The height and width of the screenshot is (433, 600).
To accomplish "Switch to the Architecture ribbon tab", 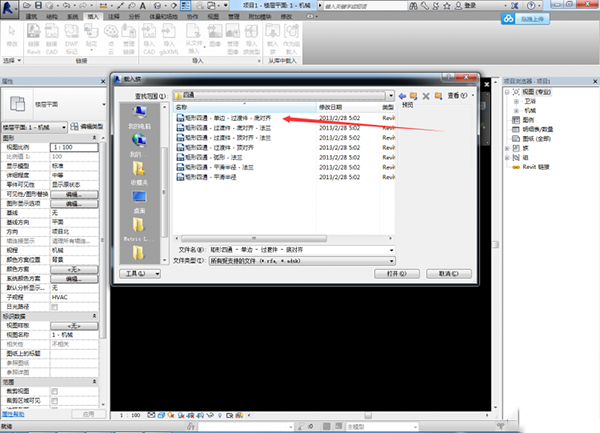I will [x=31, y=16].
